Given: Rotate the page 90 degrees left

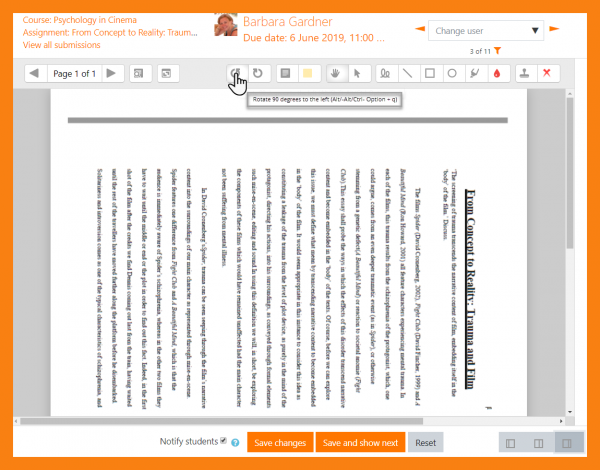Looking at the screenshot, I should pyautogui.click(x=233, y=73).
